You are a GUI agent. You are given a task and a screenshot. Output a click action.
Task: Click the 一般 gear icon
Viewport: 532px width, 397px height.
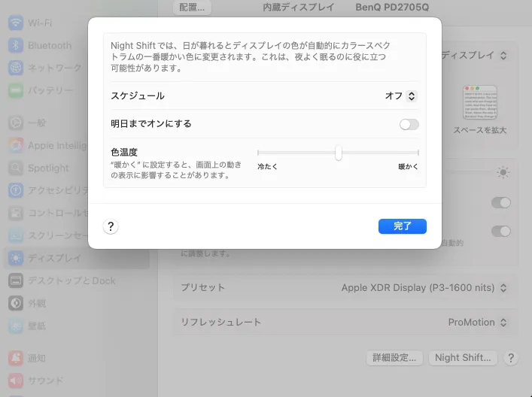16,123
